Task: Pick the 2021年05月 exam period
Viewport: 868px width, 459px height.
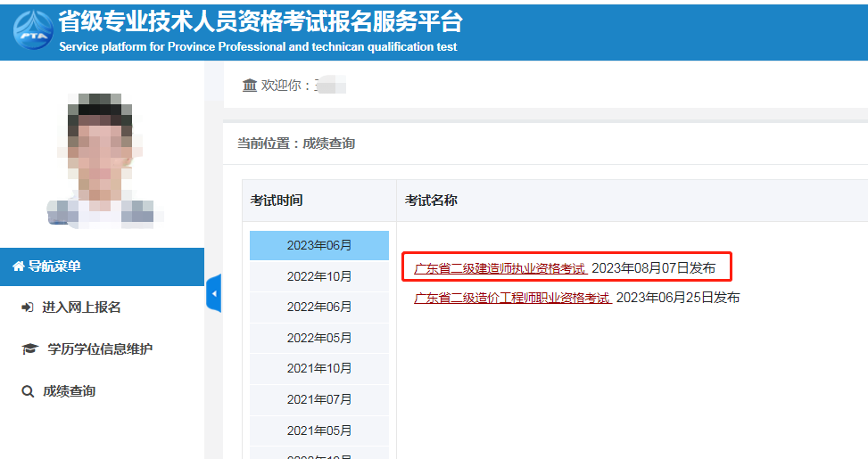Action: coord(318,430)
